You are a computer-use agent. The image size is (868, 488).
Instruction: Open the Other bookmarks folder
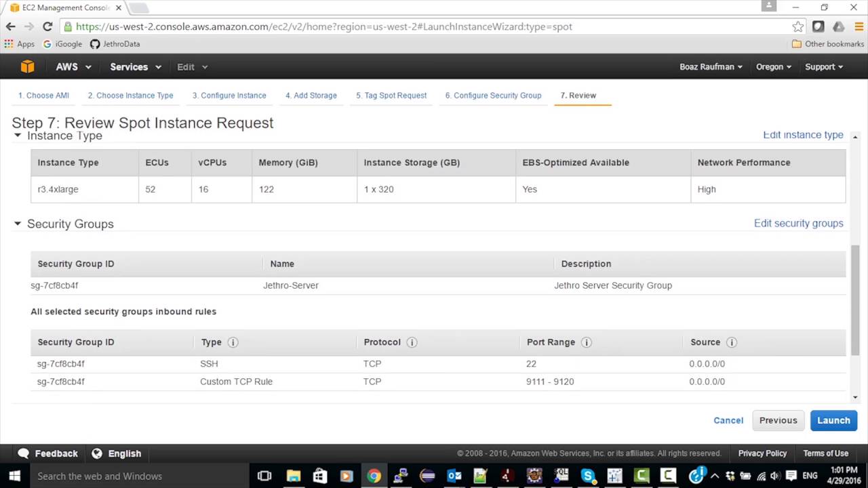pyautogui.click(x=828, y=44)
